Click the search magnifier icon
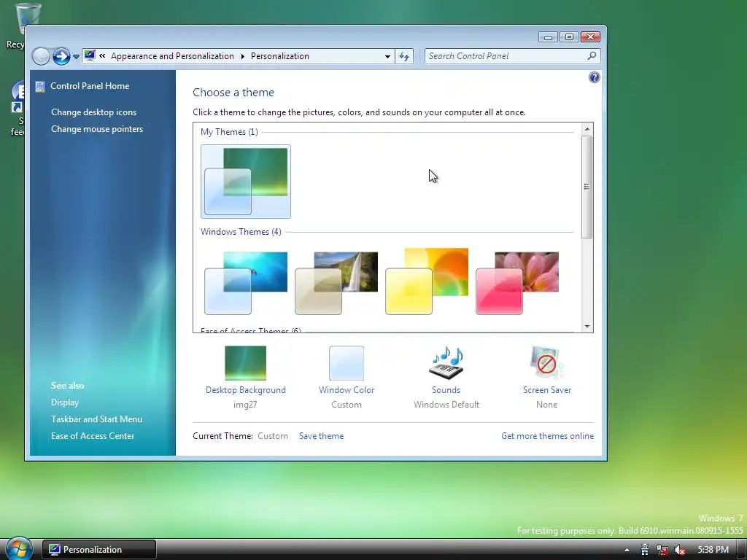Viewport: 747px width, 560px height. [592, 55]
